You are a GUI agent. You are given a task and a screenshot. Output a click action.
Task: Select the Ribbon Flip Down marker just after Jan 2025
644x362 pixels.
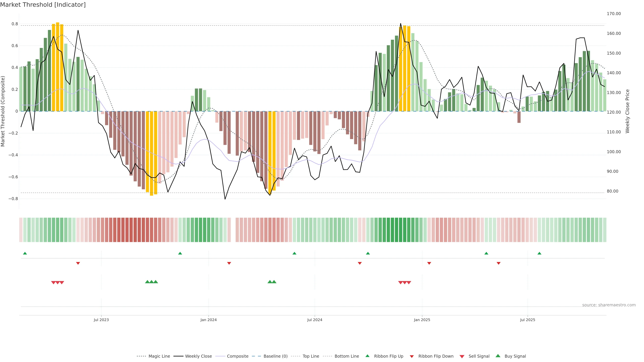tap(429, 263)
